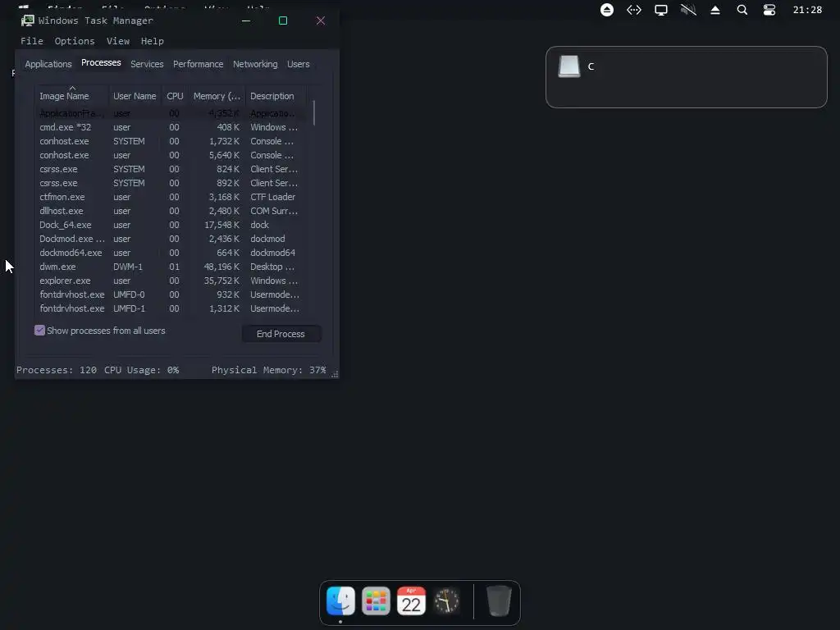Select the Dock_64.exe process

pos(171,225)
